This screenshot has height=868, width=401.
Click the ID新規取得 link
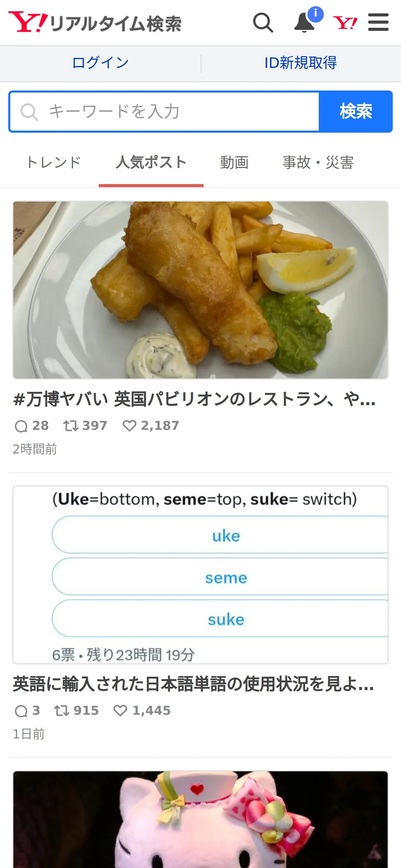[x=301, y=63]
